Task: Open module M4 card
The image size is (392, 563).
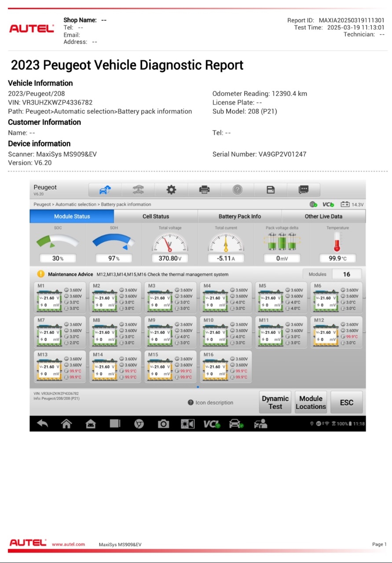Action: (x=226, y=297)
